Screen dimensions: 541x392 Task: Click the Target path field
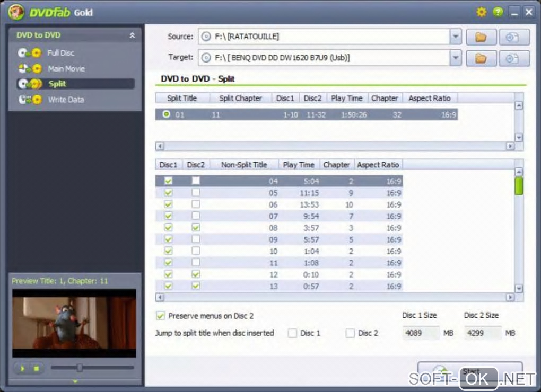point(324,58)
